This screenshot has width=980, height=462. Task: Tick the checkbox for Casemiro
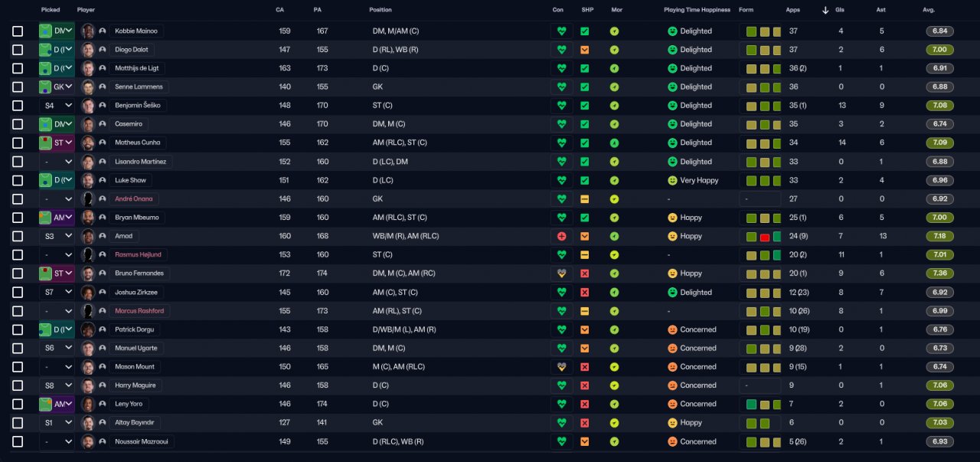tap(18, 124)
